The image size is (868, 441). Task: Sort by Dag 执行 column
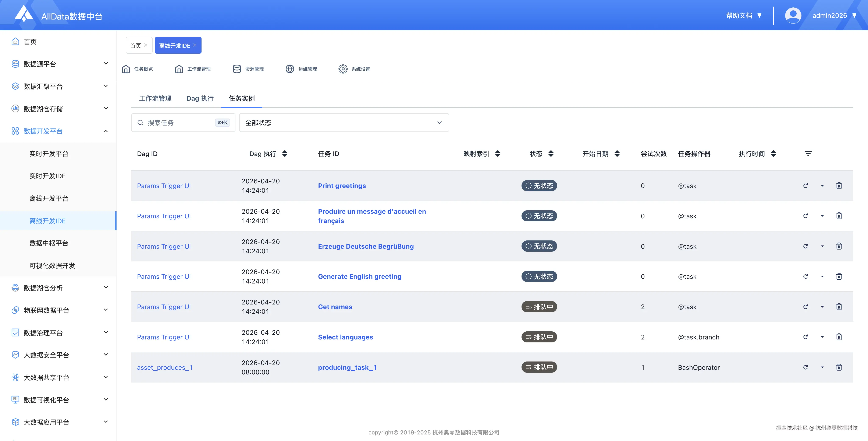click(x=285, y=154)
